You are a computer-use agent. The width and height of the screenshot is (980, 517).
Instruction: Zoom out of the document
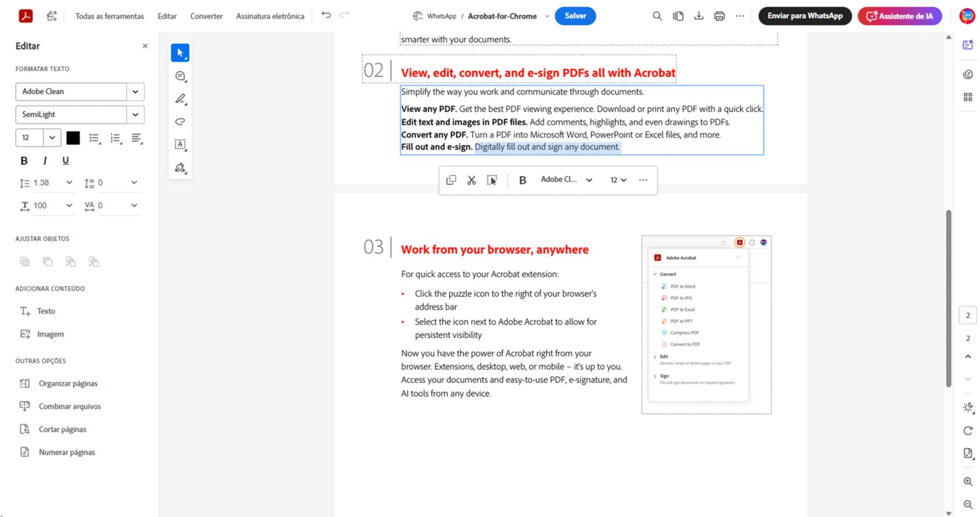click(968, 505)
